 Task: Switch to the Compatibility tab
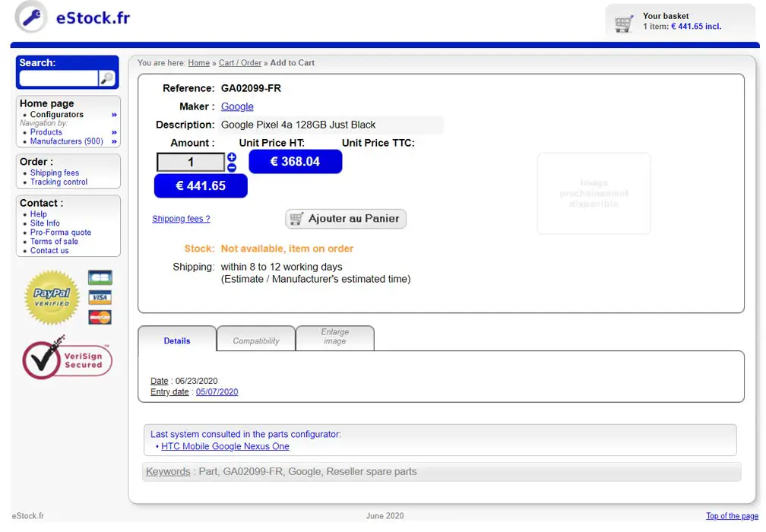point(256,341)
